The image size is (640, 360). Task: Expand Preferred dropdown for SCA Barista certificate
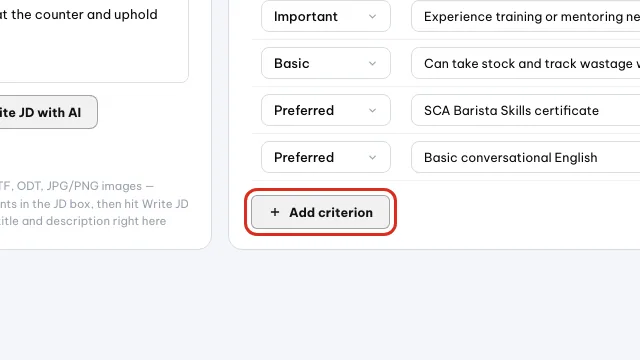pos(326,110)
